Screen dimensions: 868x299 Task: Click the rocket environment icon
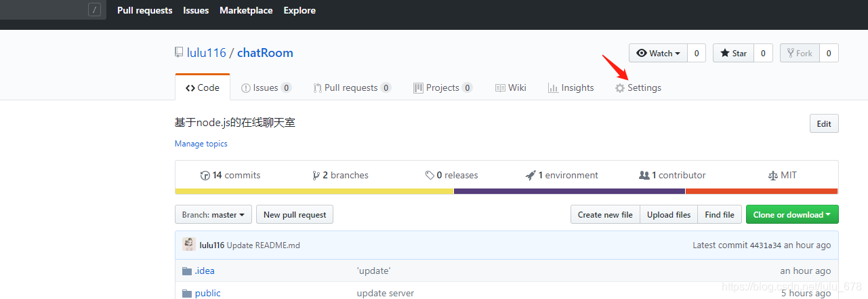click(531, 175)
